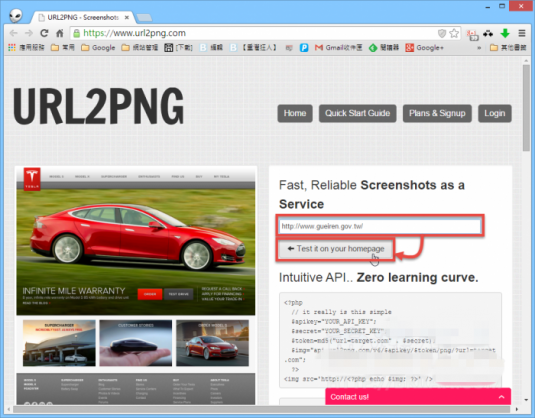
Task: Click Test it on your homepage button
Action: [x=335, y=249]
